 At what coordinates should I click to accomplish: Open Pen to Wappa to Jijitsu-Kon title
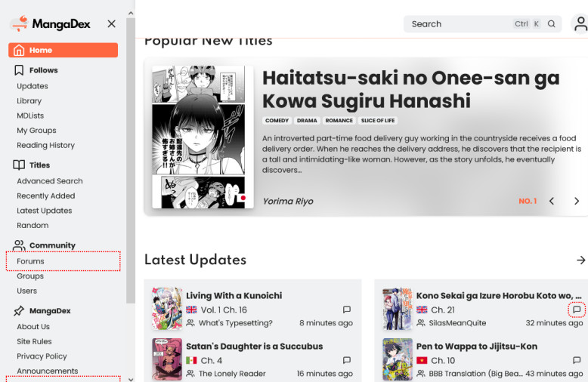[477, 347]
